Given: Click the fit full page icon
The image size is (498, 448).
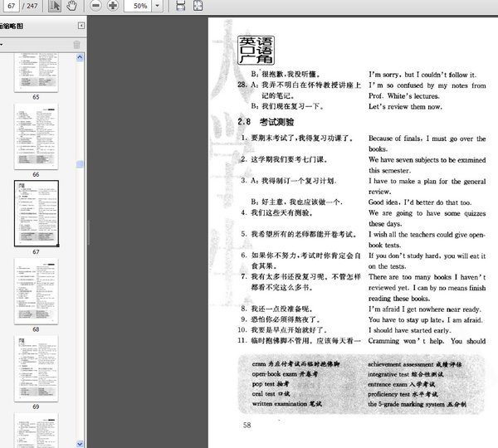Looking at the screenshot, I should point(198,6).
